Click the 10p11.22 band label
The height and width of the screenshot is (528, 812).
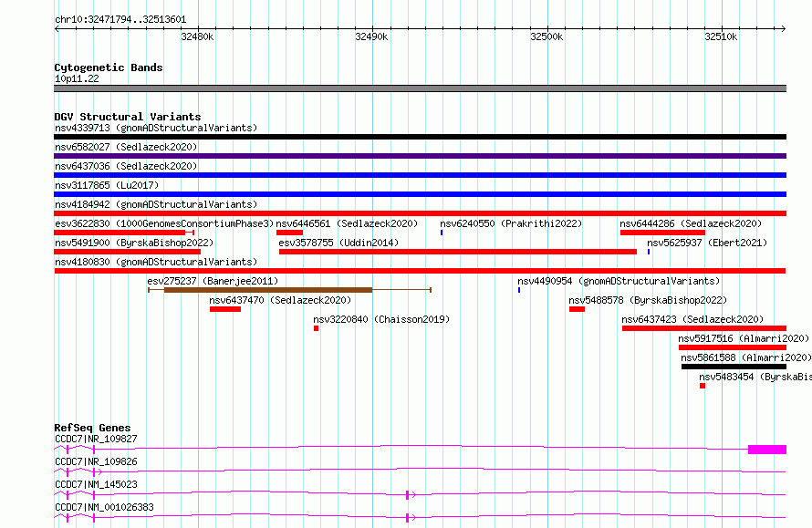77,78
